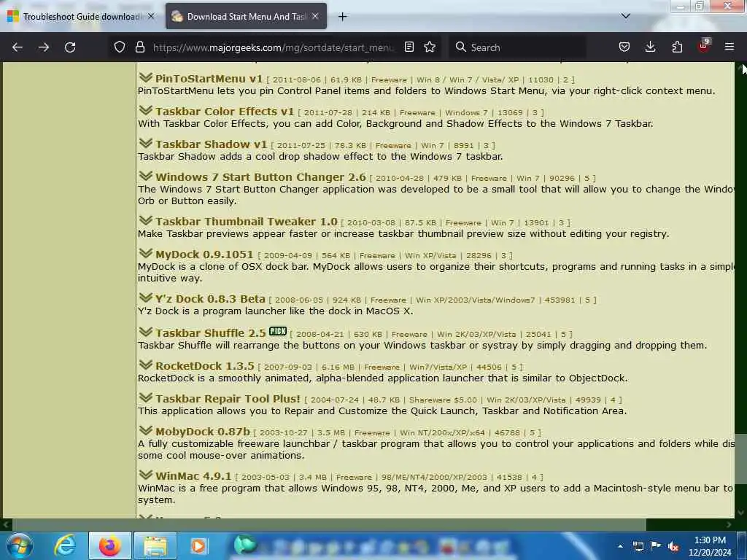Select Firefox on the taskbar

tap(109, 545)
